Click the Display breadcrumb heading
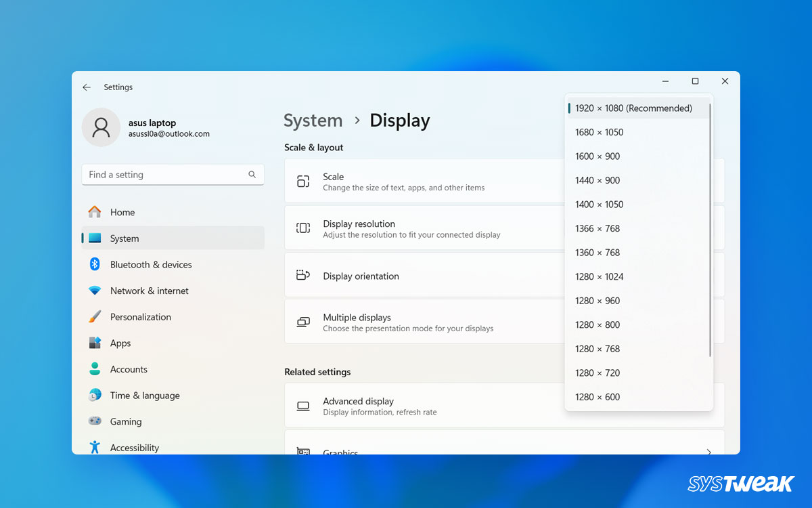This screenshot has width=812, height=508. [x=399, y=120]
